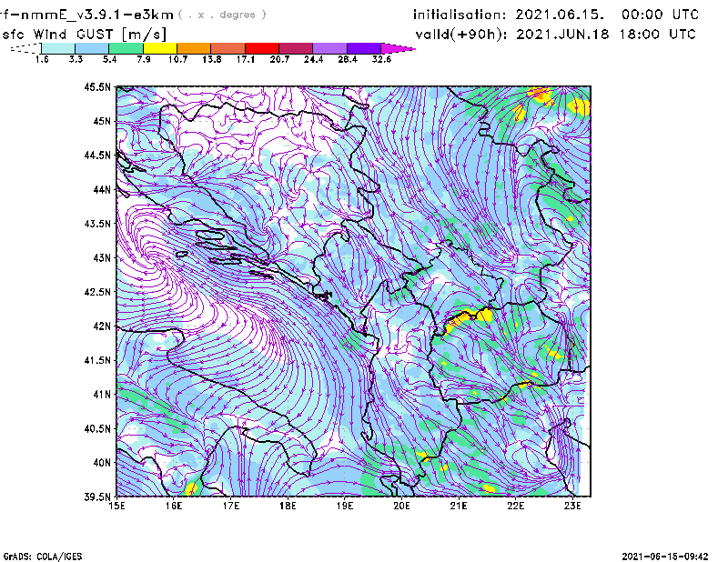Click the crimson 20.7–24.4 legend swatch

coord(296,48)
